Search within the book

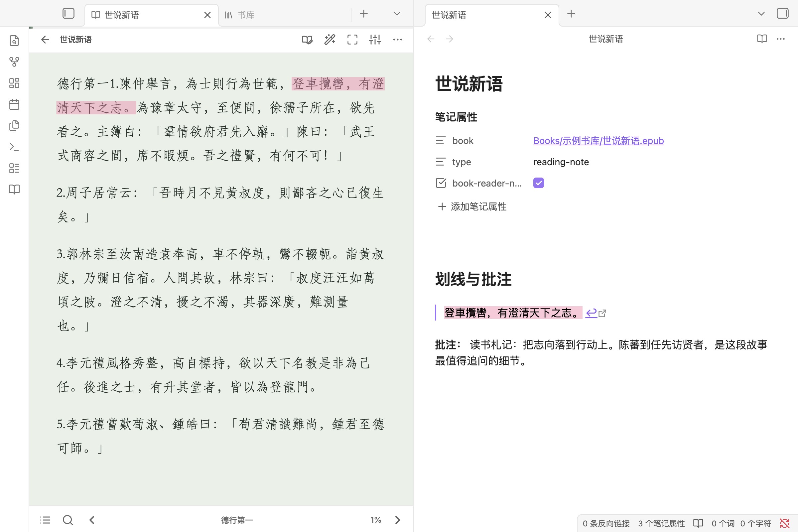tap(68, 520)
